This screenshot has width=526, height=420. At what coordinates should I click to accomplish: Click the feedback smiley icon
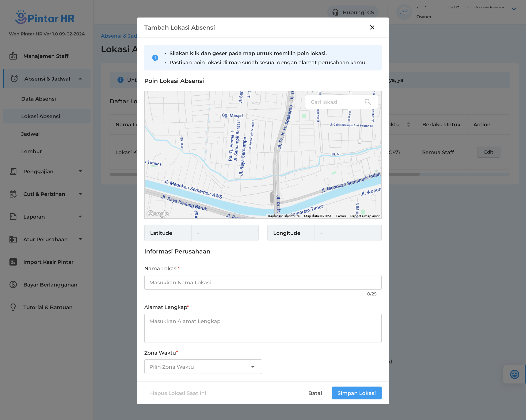pos(514,374)
